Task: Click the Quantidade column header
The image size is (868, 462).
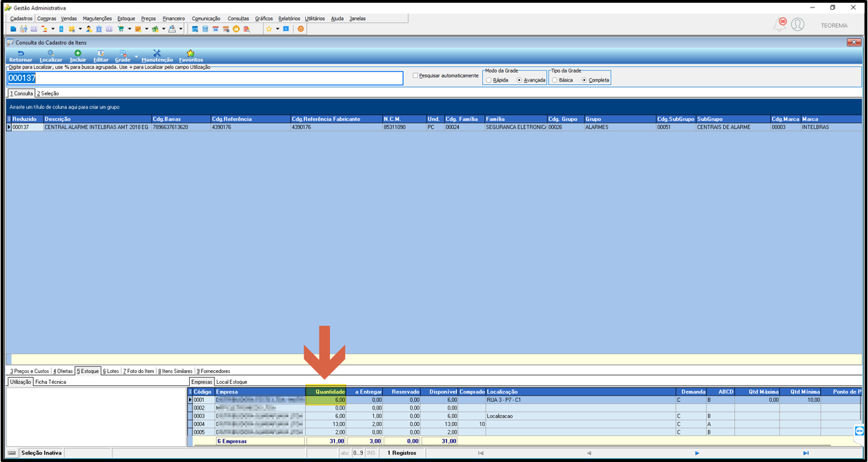Action: coord(326,392)
